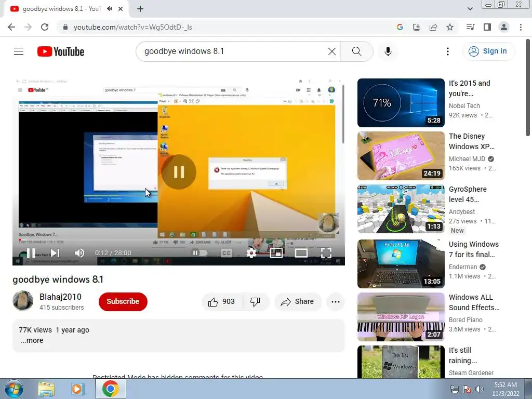This screenshot has height=399, width=532.
Task: Open Windows ALL Sound Effects thumbnail
Action: tap(401, 316)
